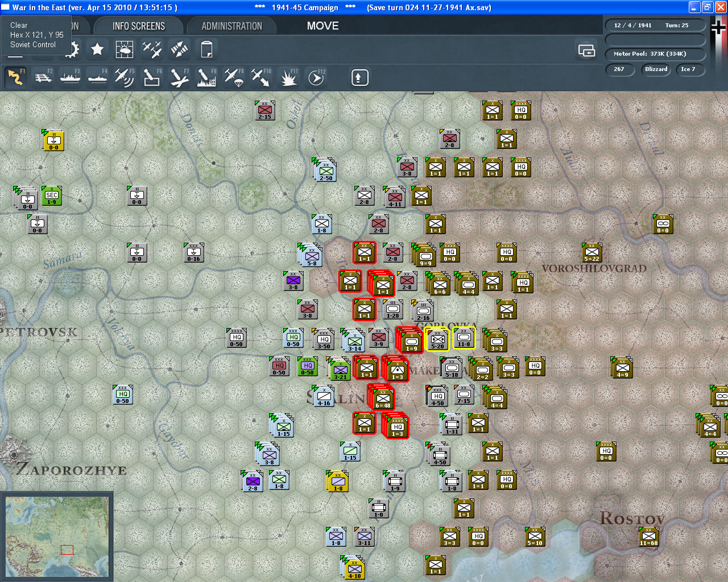Select the yellow-outlined 5-20 unit
The image size is (728, 582).
tap(437, 340)
